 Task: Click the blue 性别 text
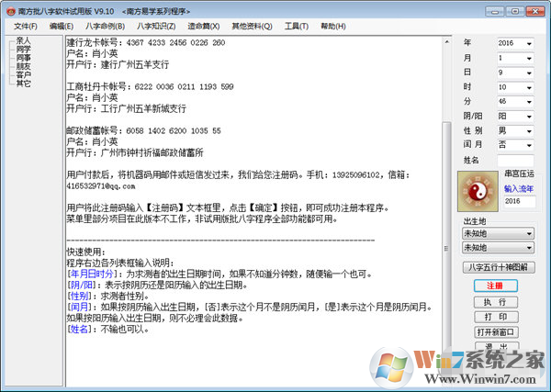click(79, 297)
